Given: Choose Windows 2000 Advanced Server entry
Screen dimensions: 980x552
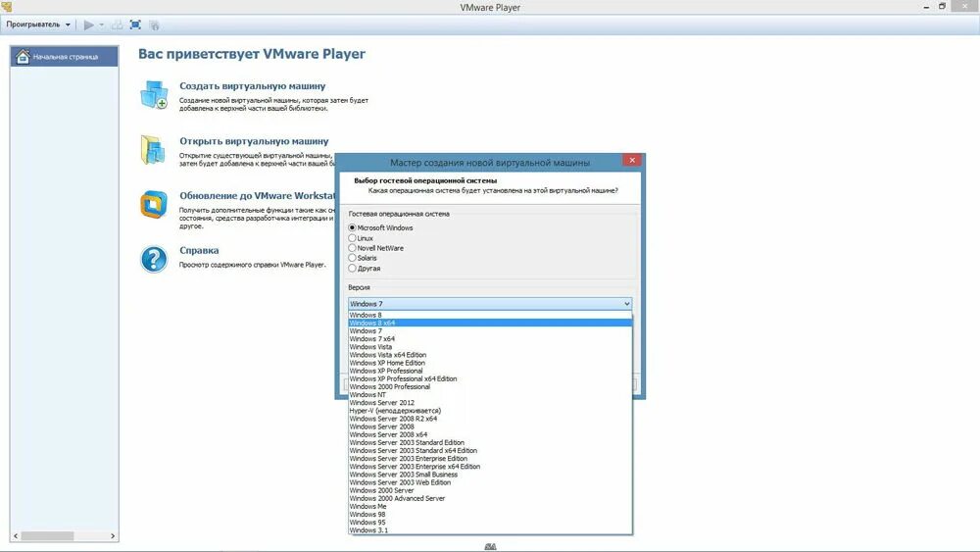Looking at the screenshot, I should pos(490,499).
